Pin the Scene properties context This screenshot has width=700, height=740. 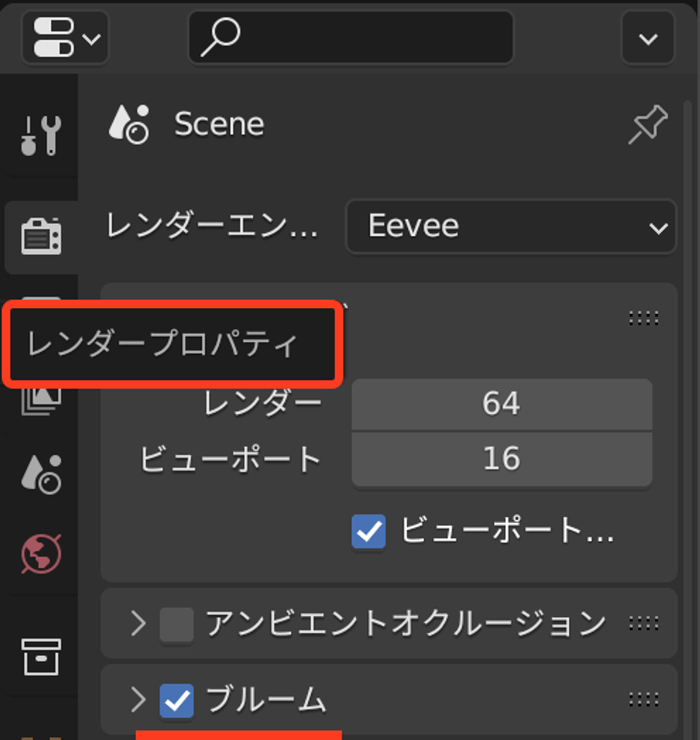tap(648, 125)
